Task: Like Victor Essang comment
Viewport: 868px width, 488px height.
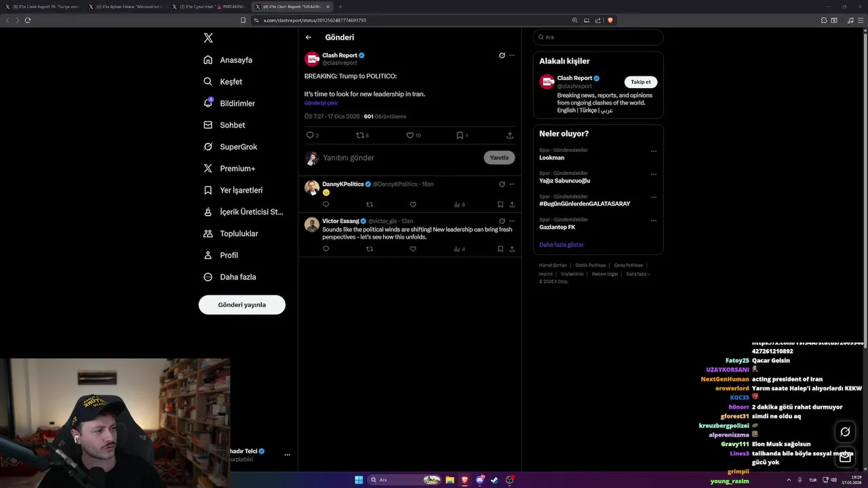Action: pos(413,249)
